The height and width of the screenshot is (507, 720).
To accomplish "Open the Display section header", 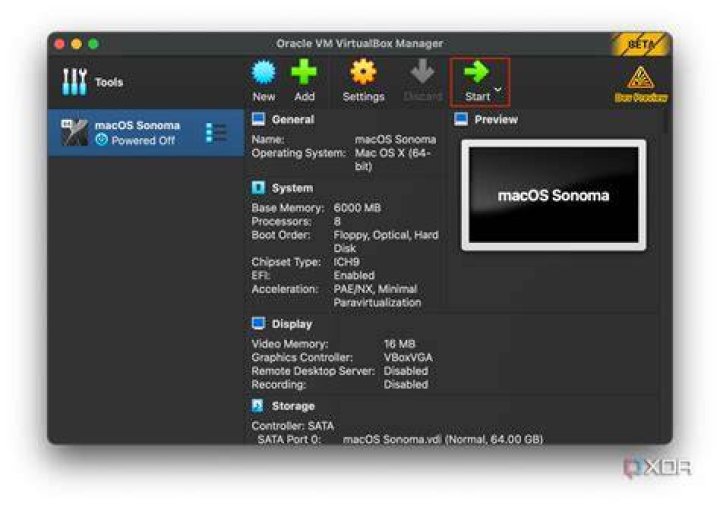I will 292,324.
